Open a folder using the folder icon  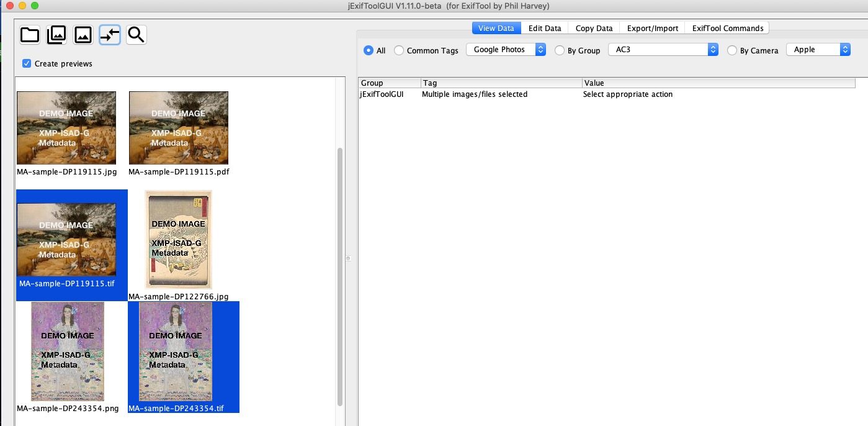coord(29,35)
